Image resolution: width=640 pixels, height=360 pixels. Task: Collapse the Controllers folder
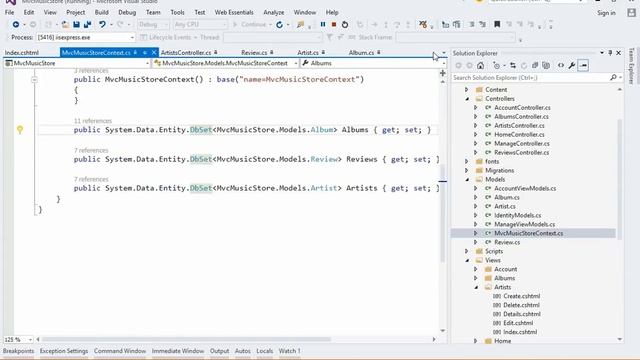click(467, 99)
